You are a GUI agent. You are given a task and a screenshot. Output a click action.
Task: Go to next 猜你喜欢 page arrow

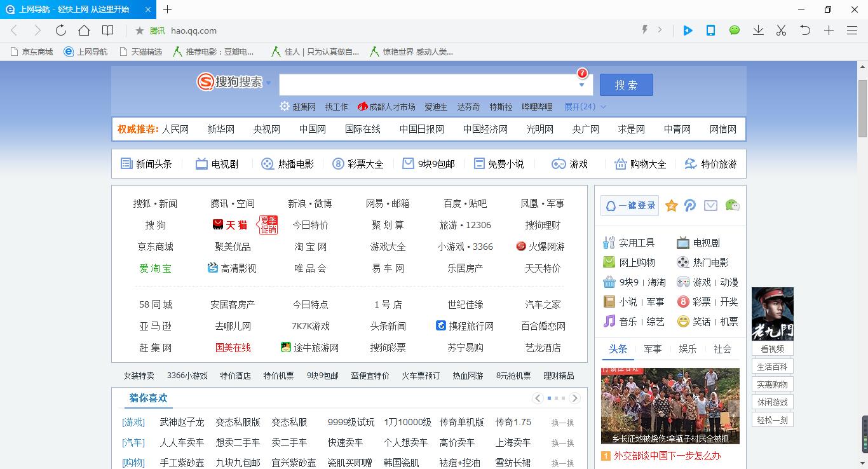[x=574, y=398]
